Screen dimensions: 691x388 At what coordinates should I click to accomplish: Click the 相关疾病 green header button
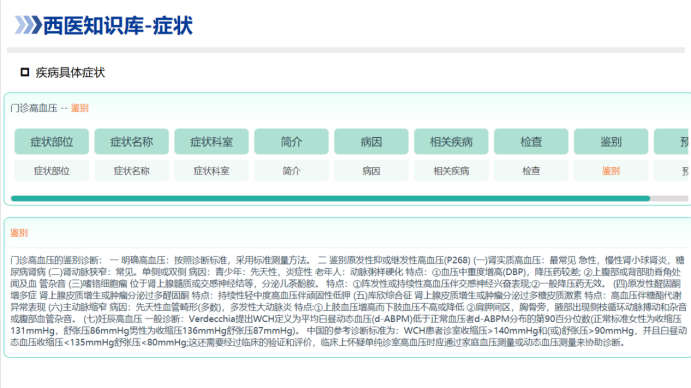pyautogui.click(x=451, y=142)
